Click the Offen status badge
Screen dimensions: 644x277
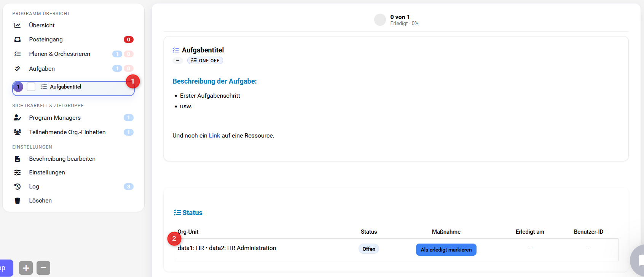[368, 249]
